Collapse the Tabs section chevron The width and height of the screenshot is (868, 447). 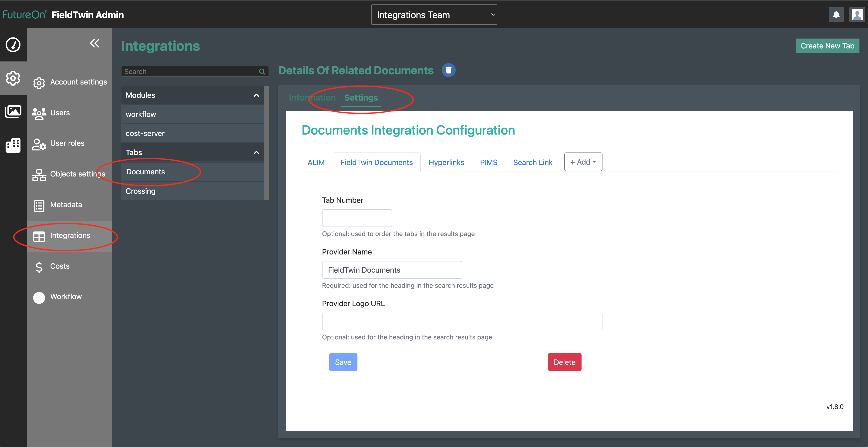click(256, 152)
